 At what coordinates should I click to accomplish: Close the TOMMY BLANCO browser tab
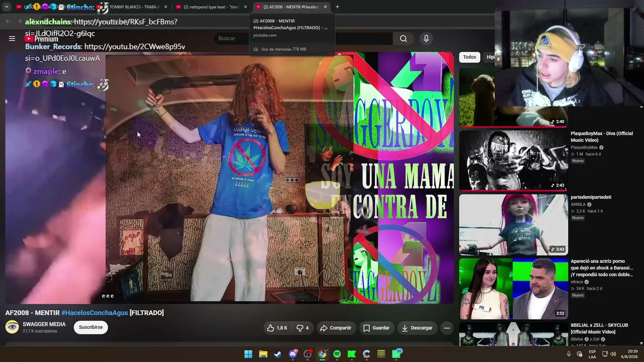pos(165,7)
